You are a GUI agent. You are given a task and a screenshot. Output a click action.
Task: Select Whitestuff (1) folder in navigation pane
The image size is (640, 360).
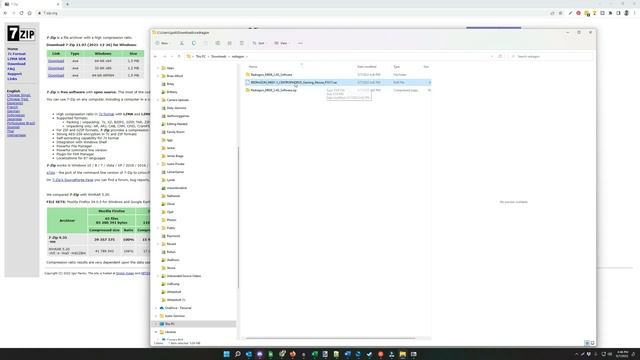tap(176, 300)
